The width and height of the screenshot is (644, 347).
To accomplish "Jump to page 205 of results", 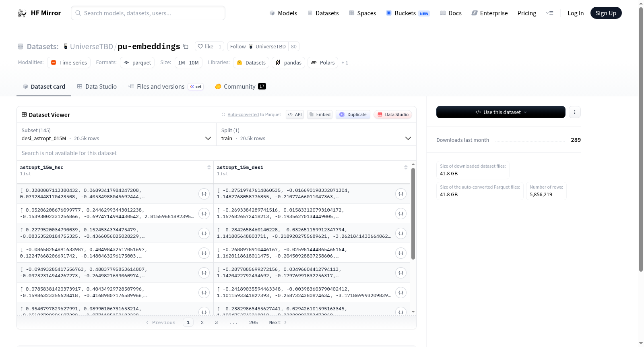I will pyautogui.click(x=253, y=322).
